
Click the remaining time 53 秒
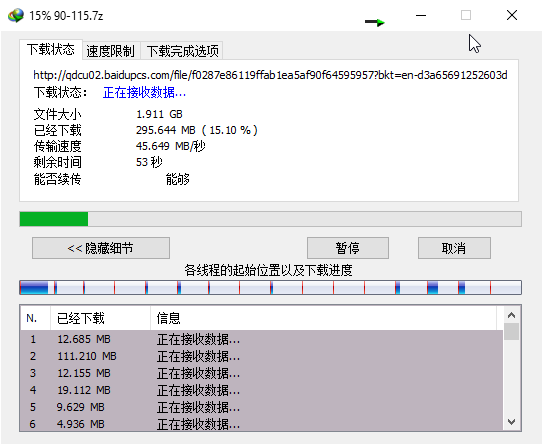149,162
